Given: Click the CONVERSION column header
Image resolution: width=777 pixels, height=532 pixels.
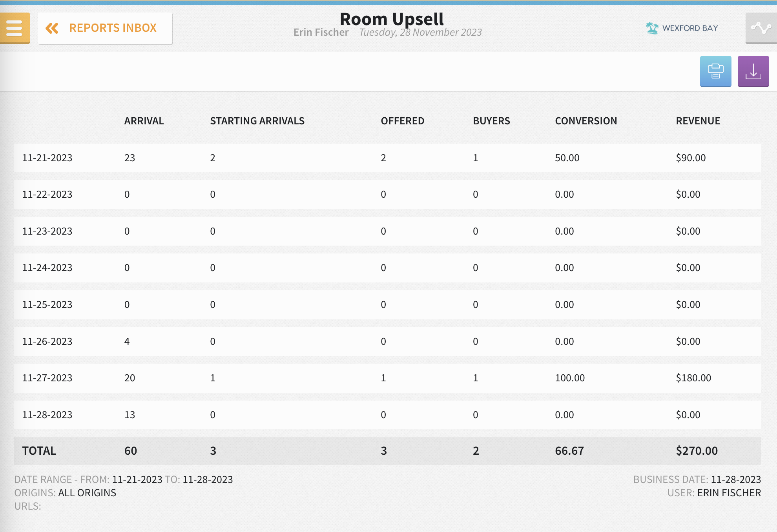Looking at the screenshot, I should pyautogui.click(x=585, y=121).
